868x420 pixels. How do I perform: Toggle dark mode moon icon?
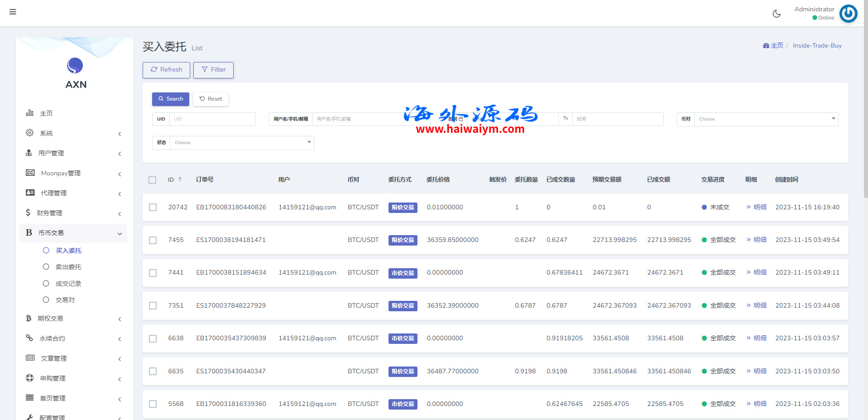coord(777,14)
